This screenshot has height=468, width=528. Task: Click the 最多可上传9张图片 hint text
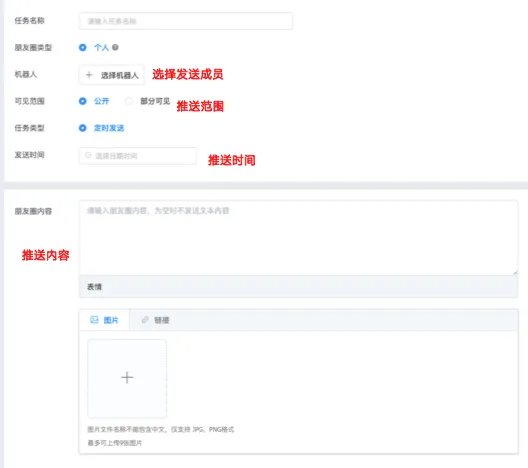point(115,443)
